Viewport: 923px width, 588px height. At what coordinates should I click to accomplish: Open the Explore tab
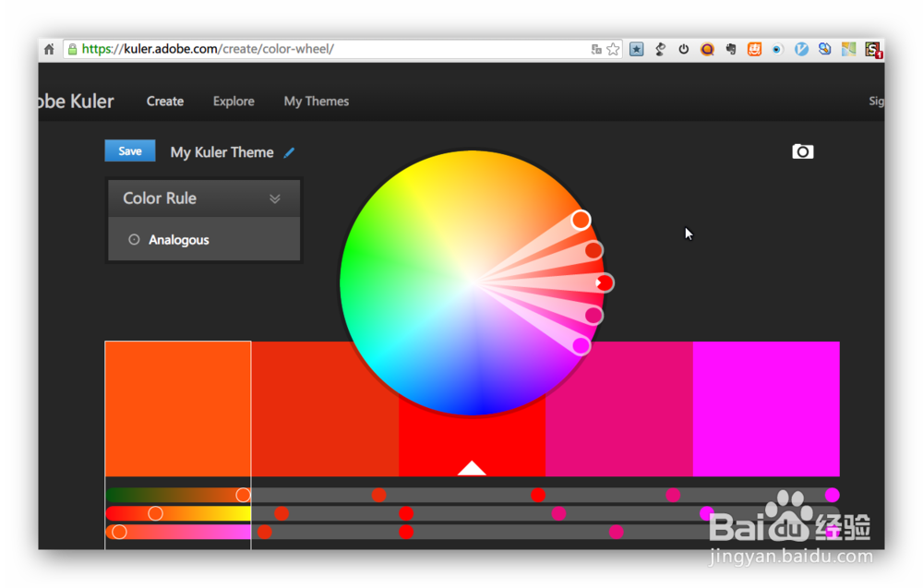click(234, 102)
